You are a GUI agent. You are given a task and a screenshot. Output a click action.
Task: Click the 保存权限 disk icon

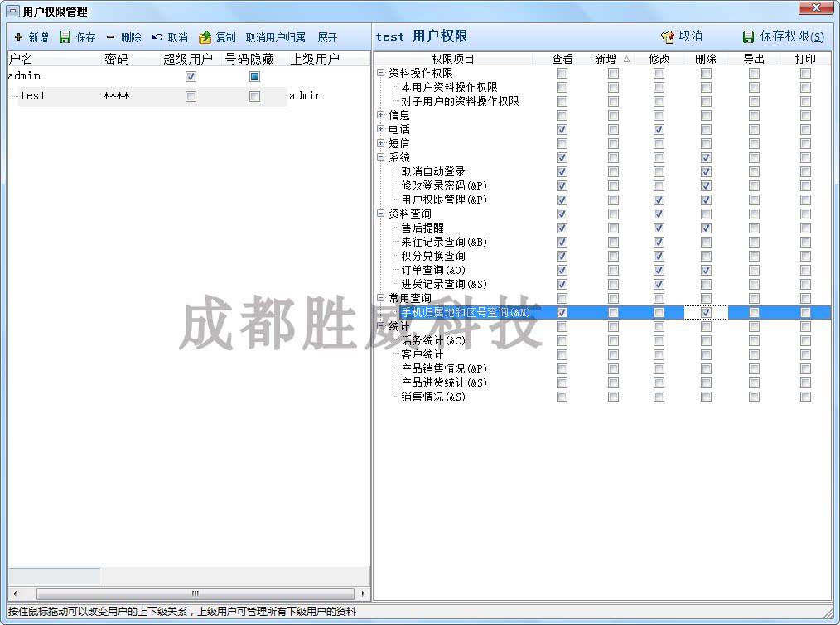[x=748, y=36]
